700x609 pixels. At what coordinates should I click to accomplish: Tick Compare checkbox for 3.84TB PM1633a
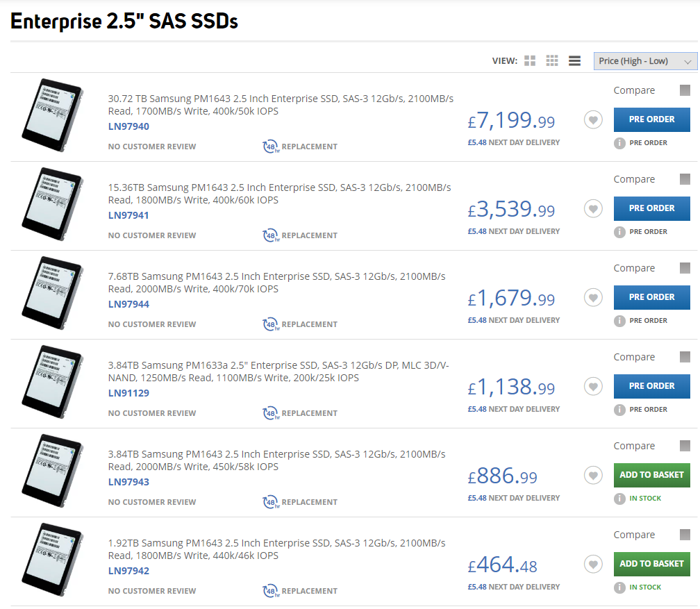click(685, 357)
